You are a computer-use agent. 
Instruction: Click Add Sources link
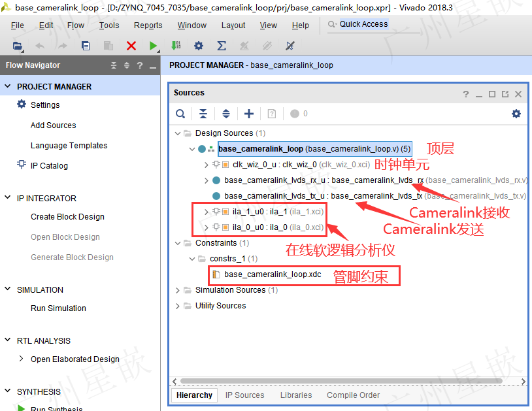coord(54,125)
